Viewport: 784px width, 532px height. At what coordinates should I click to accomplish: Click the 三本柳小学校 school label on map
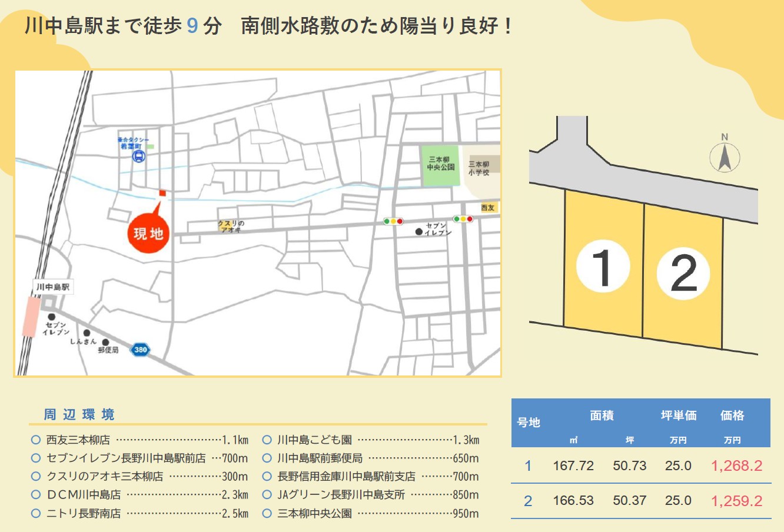(479, 168)
